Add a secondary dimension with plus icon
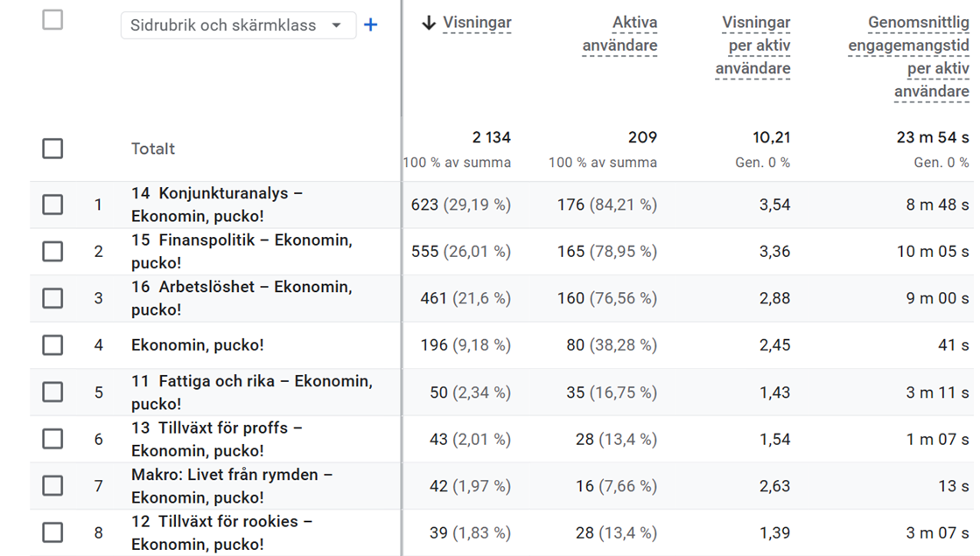The image size is (980, 556). [x=371, y=25]
